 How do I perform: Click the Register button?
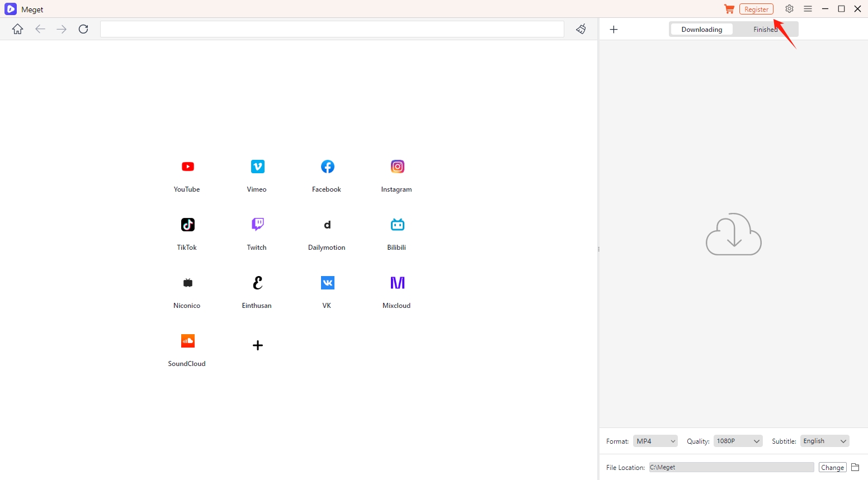tap(756, 9)
